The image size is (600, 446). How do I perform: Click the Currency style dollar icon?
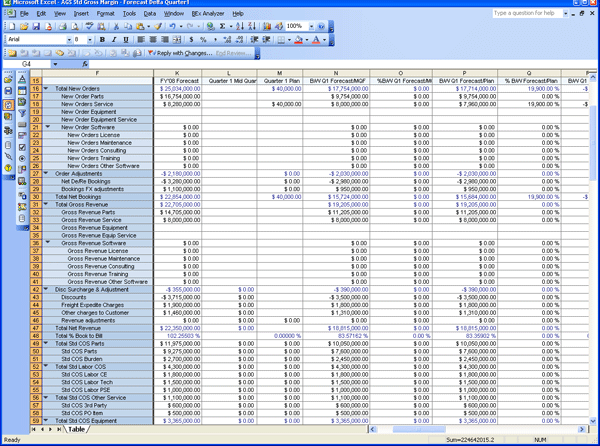click(x=189, y=40)
